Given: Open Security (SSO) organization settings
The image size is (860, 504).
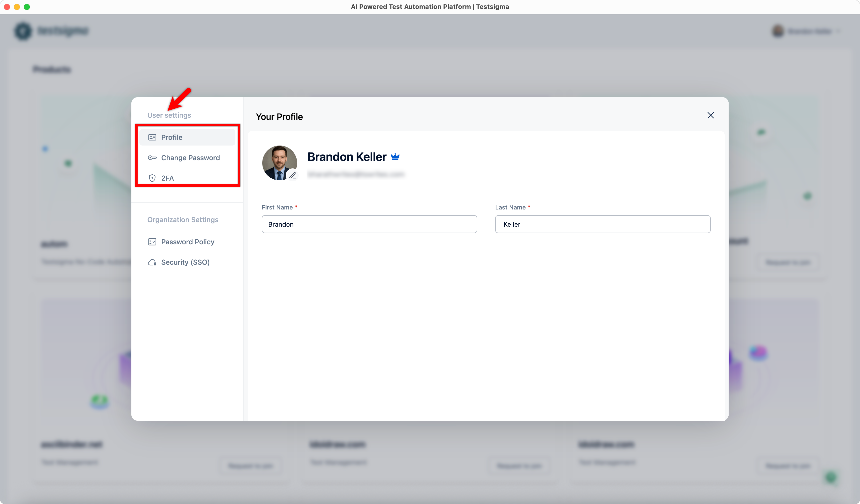Looking at the screenshot, I should (x=185, y=262).
